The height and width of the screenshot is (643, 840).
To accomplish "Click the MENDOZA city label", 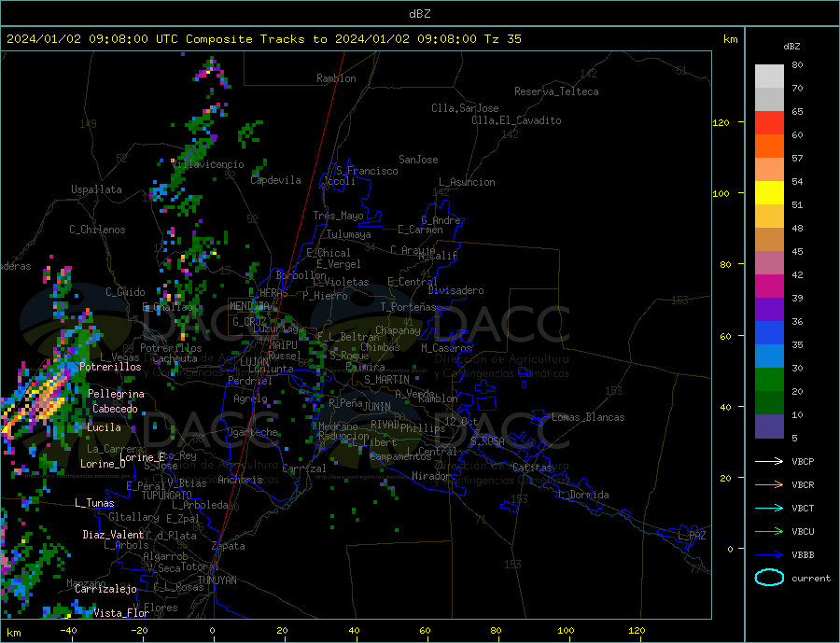I will (249, 306).
